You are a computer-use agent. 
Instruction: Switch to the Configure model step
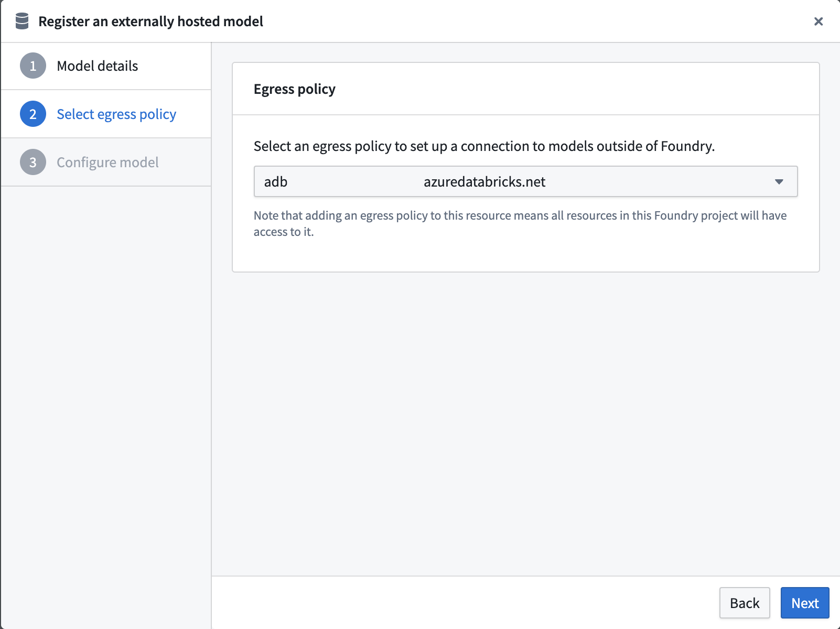(107, 162)
